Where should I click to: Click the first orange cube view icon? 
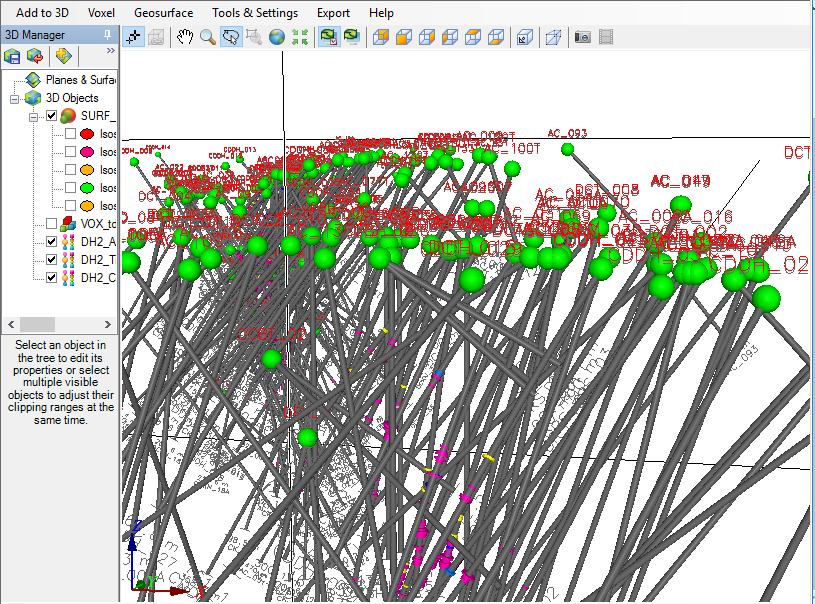click(380, 37)
